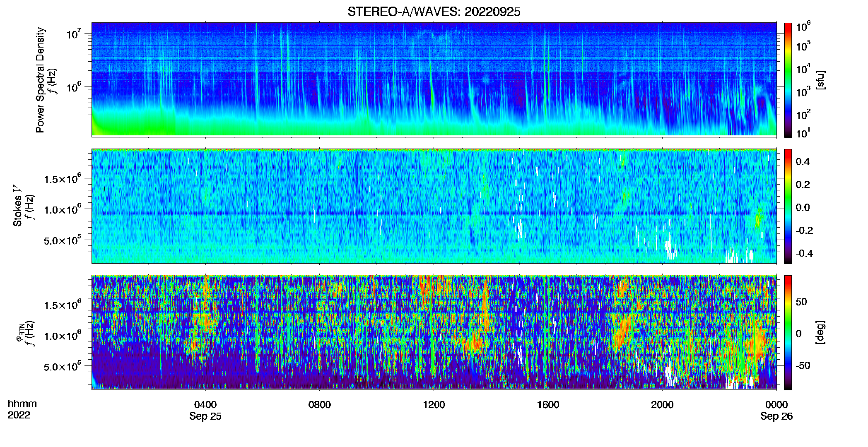868x447 pixels.
Task: Click the 5.0×10^5 tick of the phi RTN panel
Action: (63, 366)
